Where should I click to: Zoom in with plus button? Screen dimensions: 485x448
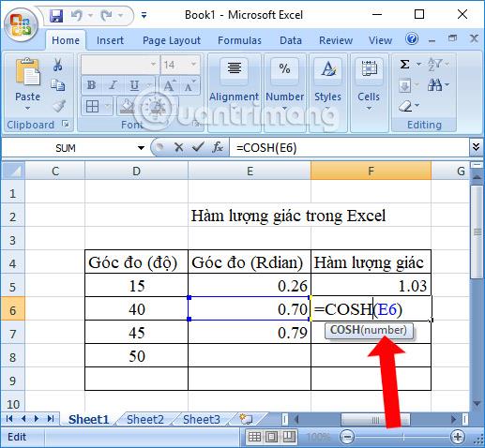pyautogui.click(x=458, y=437)
